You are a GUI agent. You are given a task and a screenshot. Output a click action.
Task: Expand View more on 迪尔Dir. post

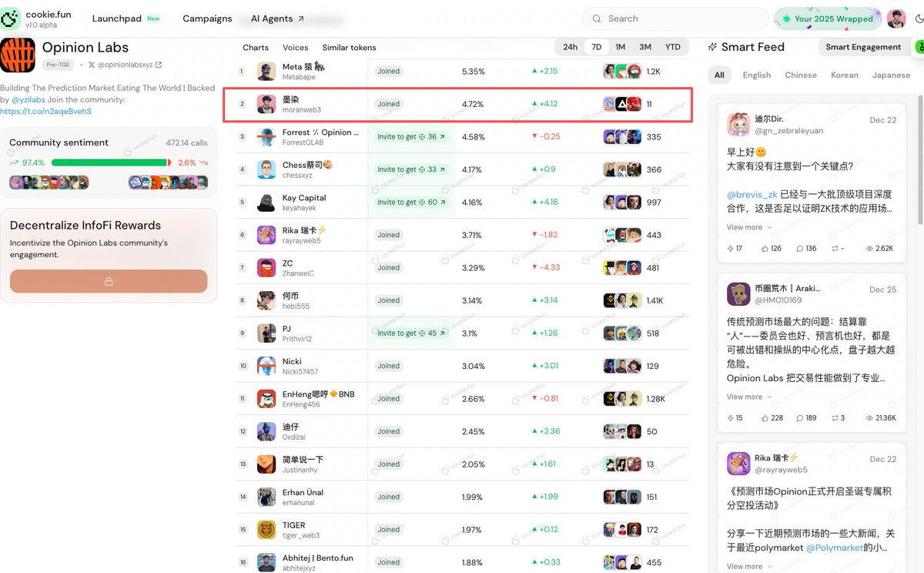[x=749, y=228]
